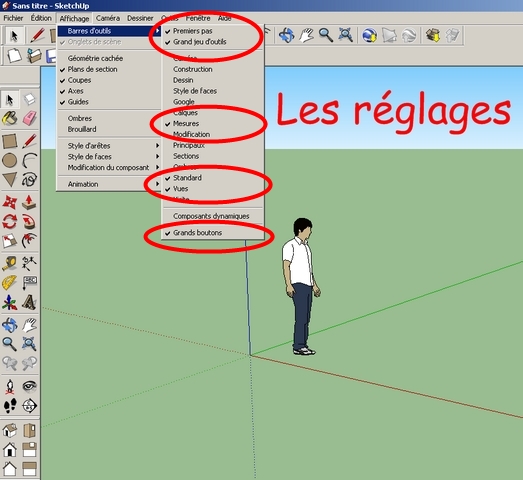Choose the Axes tool
The image size is (523, 480).
(10, 302)
